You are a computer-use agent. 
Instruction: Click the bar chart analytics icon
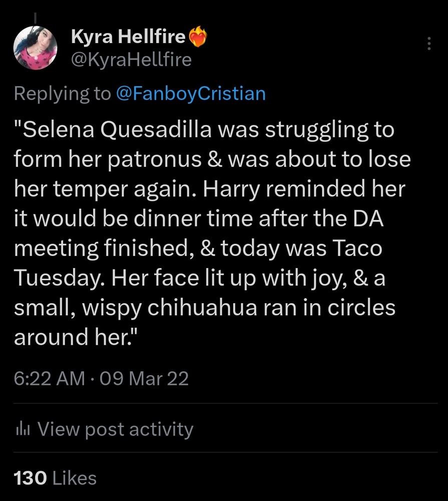(x=24, y=429)
